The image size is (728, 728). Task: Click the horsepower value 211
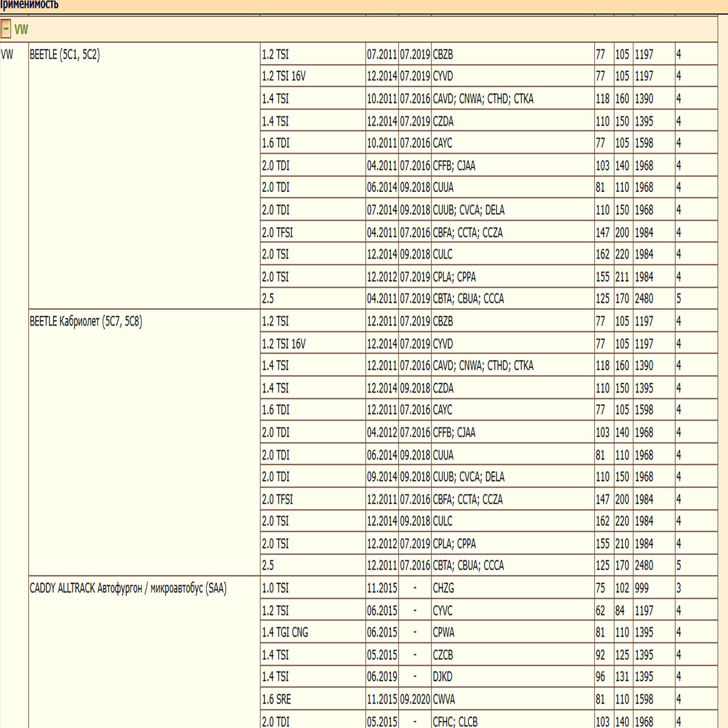[x=622, y=277]
